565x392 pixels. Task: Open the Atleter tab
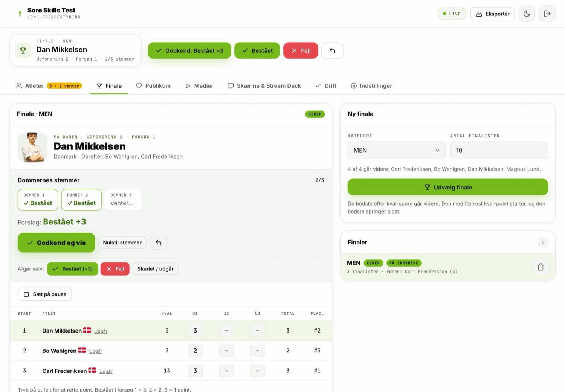[x=49, y=86]
